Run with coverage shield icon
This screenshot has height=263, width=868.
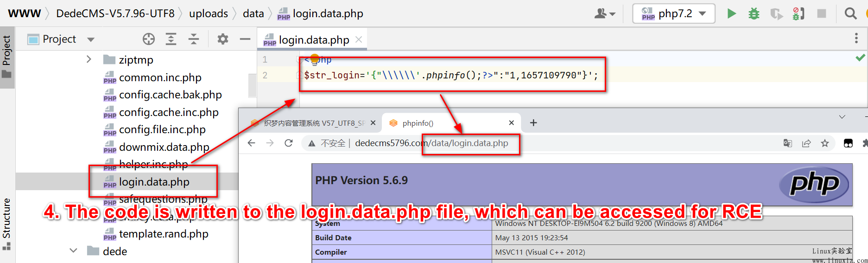(776, 14)
